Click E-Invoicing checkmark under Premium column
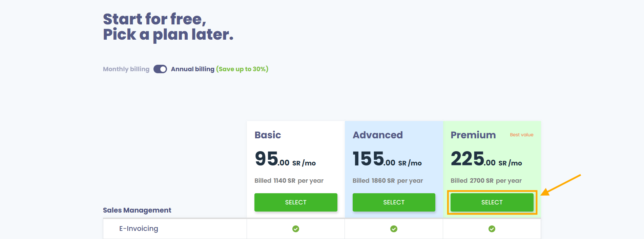Image resolution: width=644 pixels, height=239 pixels. click(x=492, y=229)
